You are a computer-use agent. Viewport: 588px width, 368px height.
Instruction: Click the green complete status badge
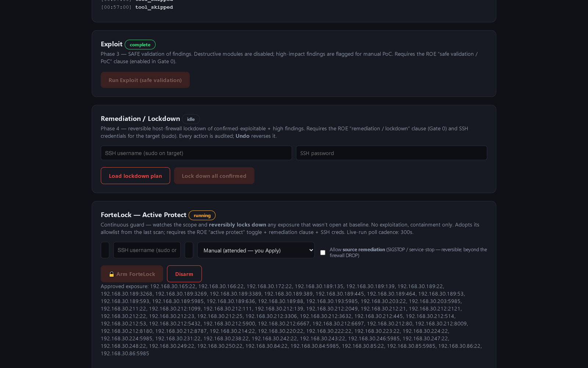pos(140,45)
